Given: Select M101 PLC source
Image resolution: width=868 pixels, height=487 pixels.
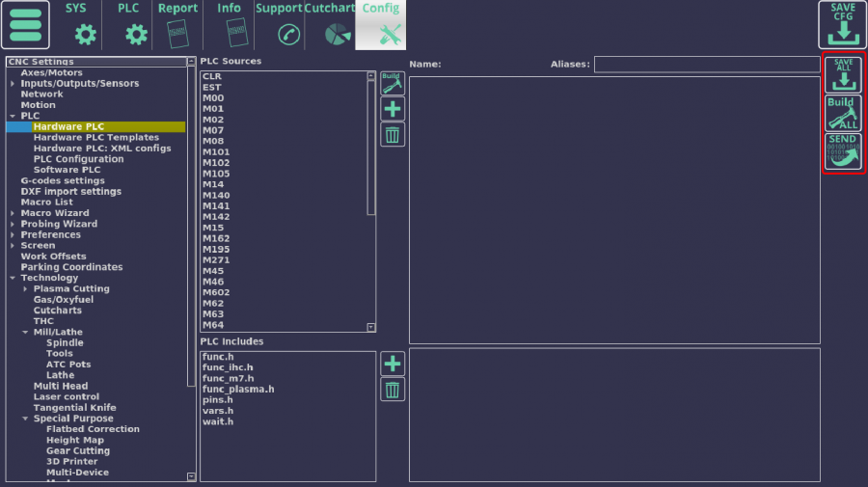Looking at the screenshot, I should tap(216, 152).
